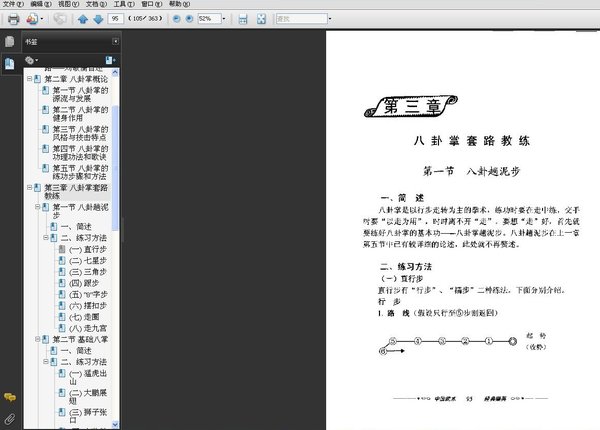Collapse the bookmarks panel with arrow button

click(115, 41)
